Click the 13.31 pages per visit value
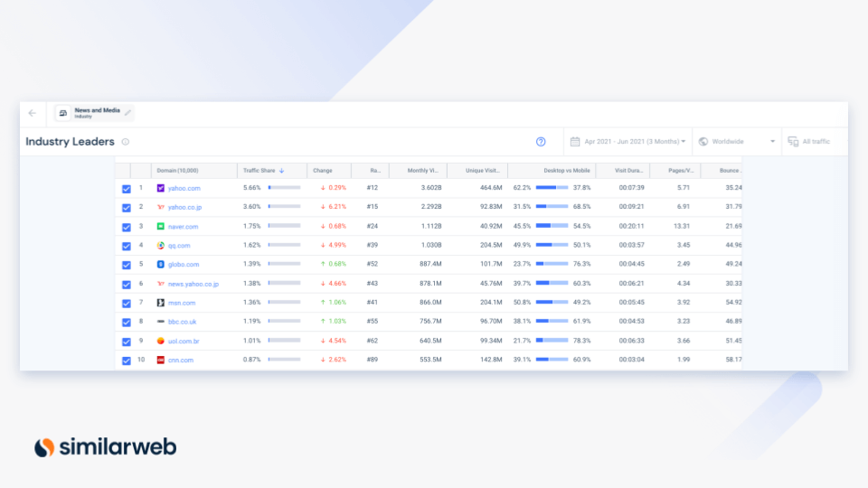The image size is (868, 488). [682, 226]
